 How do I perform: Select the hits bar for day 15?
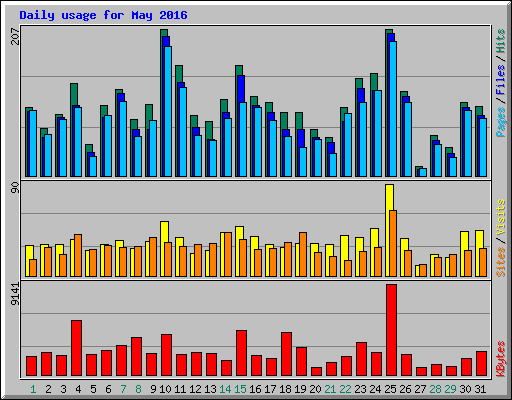tap(237, 121)
